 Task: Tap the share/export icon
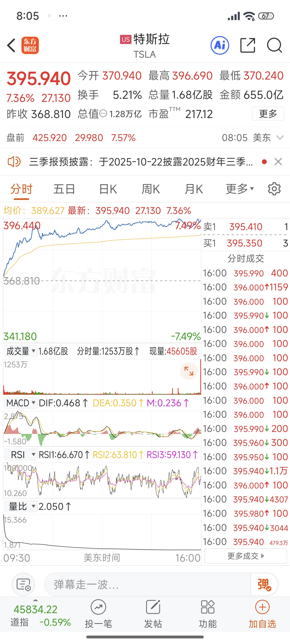point(248,46)
